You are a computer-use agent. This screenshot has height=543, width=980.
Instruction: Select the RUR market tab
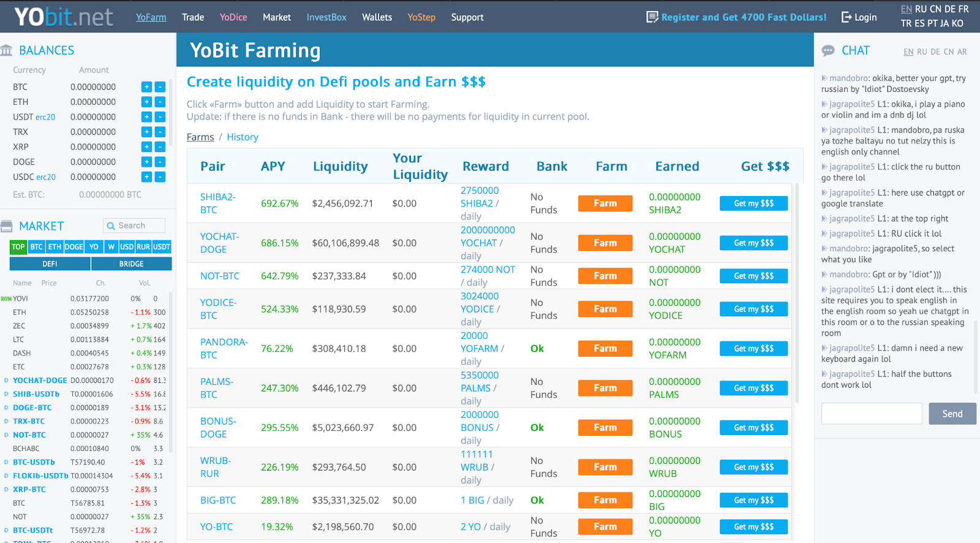pos(143,247)
